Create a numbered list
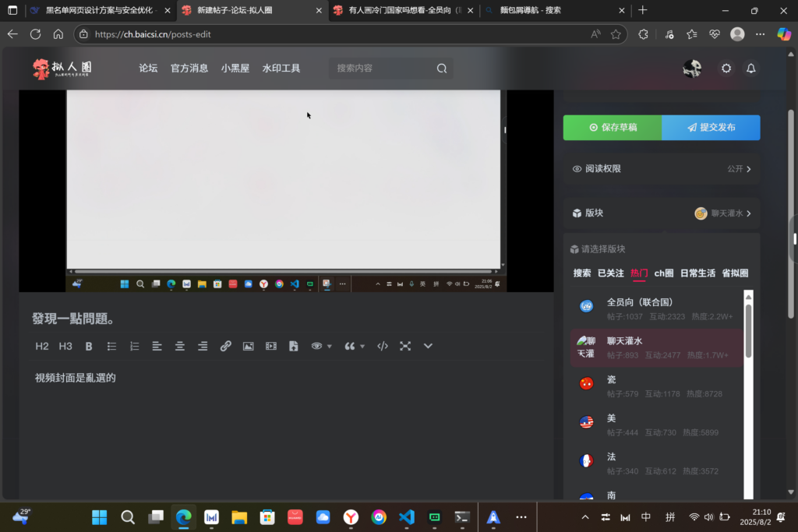 click(134, 346)
